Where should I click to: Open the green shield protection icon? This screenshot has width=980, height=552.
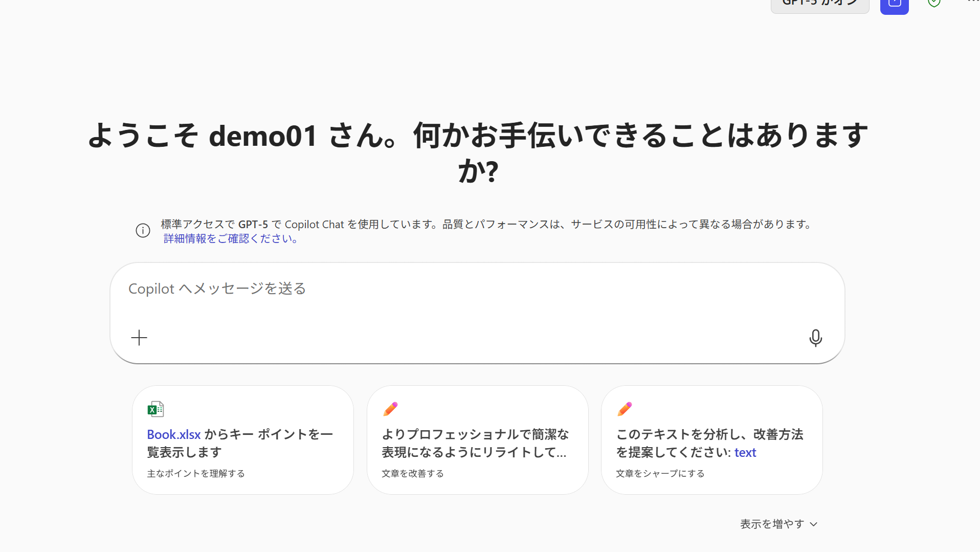click(x=934, y=3)
